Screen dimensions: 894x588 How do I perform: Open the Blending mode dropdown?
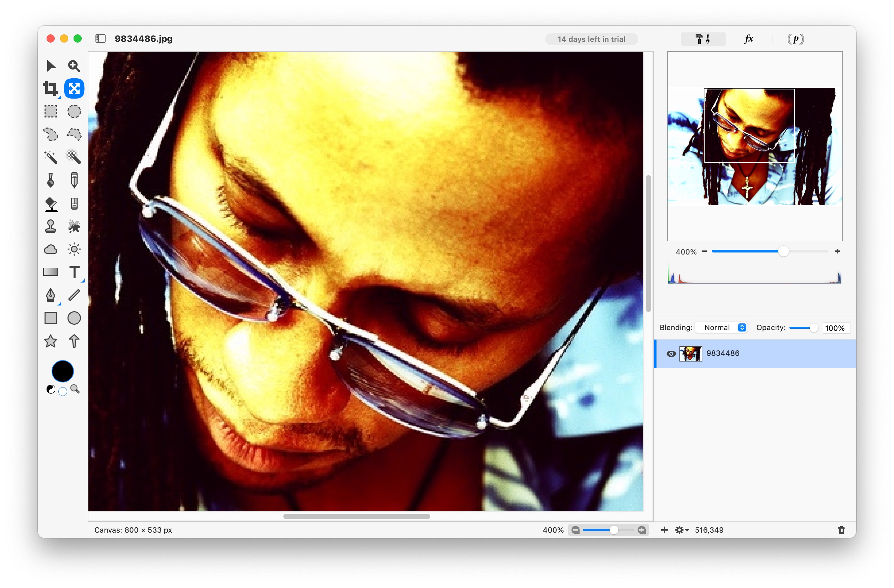(x=721, y=328)
